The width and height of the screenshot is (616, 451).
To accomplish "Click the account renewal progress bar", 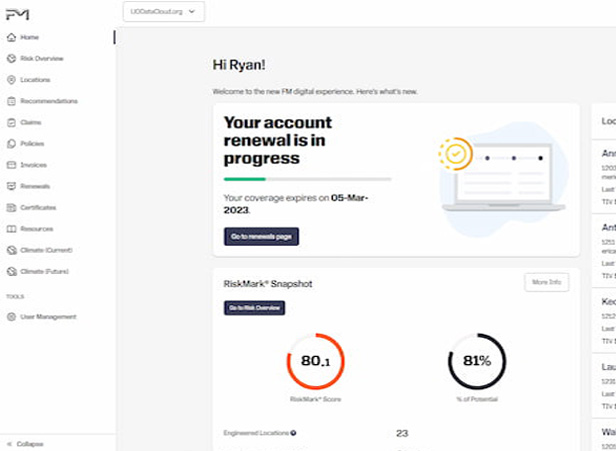I will [307, 179].
